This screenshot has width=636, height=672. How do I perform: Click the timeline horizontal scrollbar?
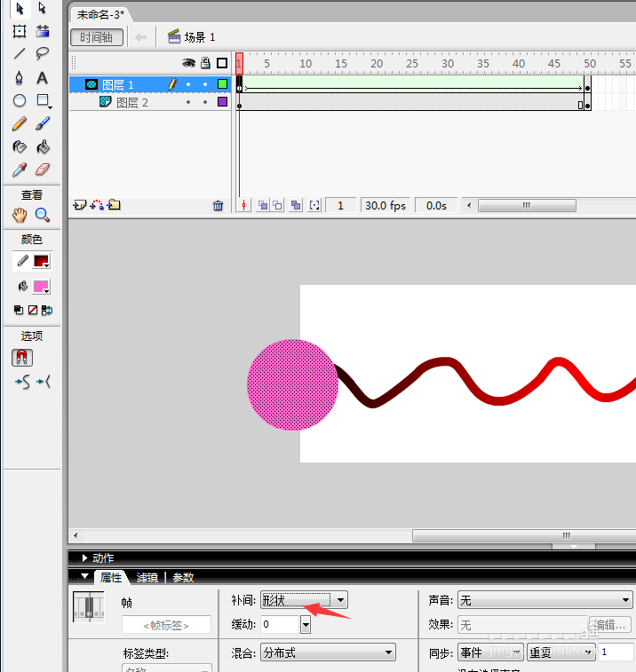[x=527, y=206]
